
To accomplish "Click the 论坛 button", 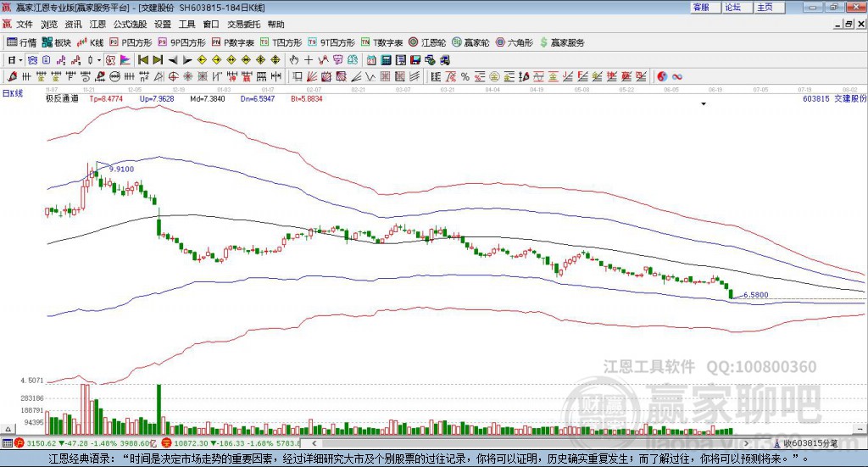I will pos(737,7).
